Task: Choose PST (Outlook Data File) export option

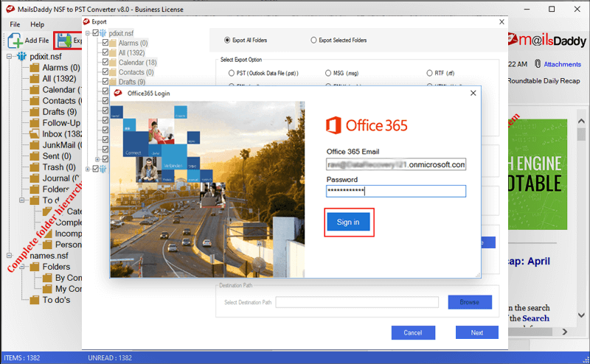Action: point(232,73)
